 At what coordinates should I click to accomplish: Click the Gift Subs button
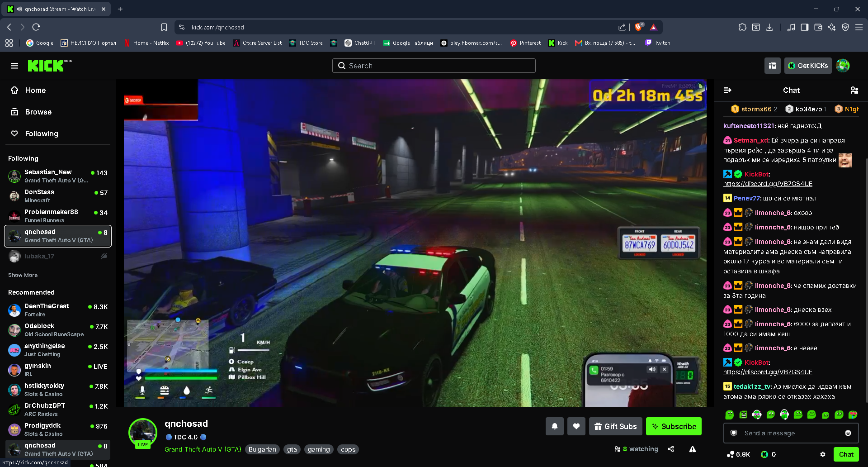point(615,426)
